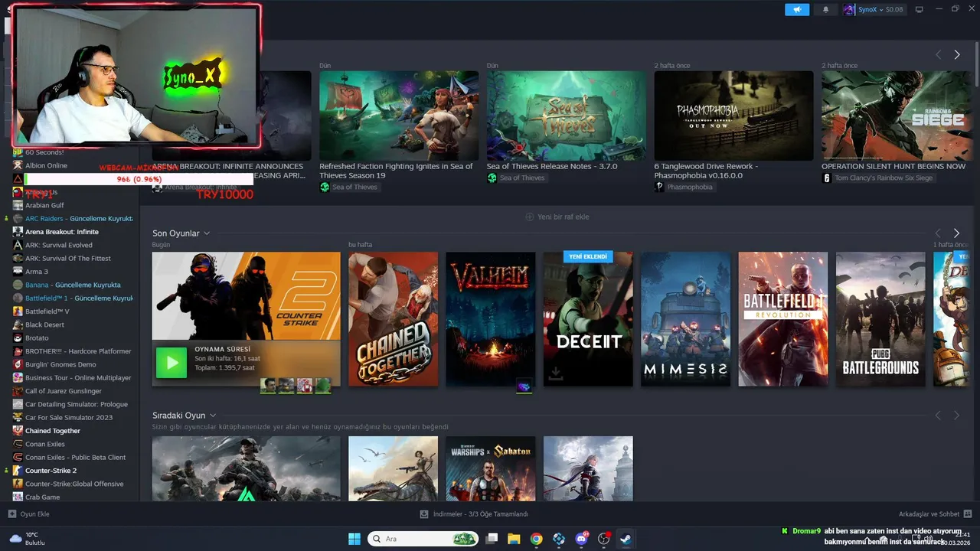980x551 pixels.
Task: Open the Valheim game cover
Action: (491, 319)
